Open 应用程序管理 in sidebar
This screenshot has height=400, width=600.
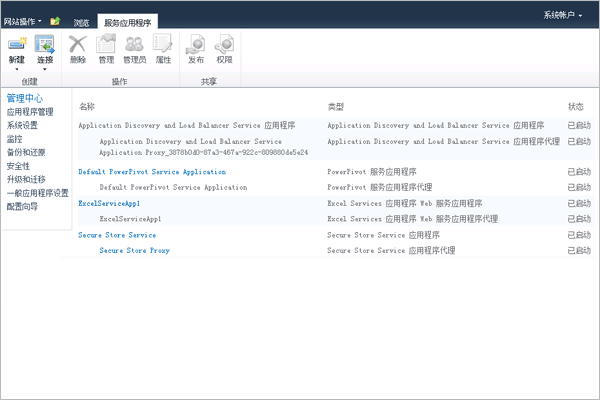click(30, 112)
